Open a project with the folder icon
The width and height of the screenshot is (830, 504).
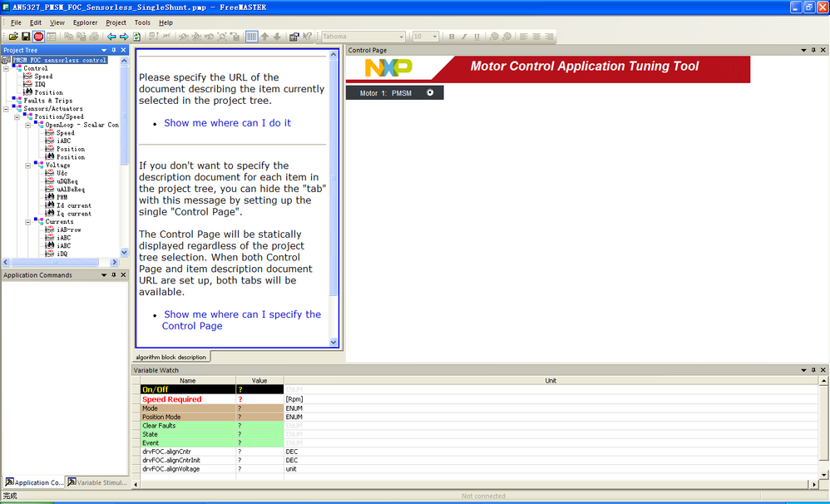point(13,37)
